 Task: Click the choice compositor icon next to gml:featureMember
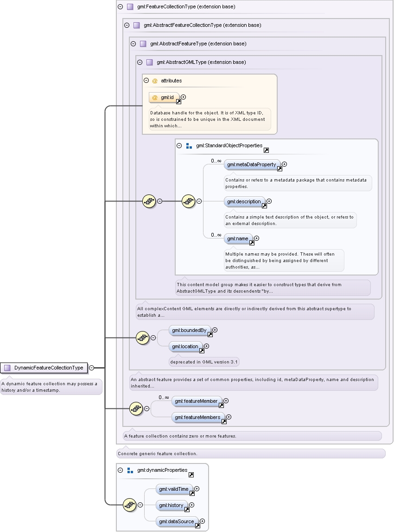click(x=136, y=408)
